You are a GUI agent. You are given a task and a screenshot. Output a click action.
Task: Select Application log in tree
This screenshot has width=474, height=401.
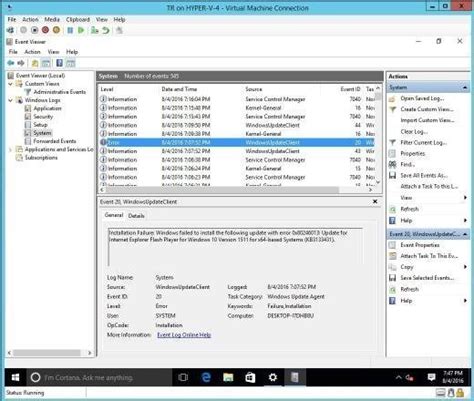point(47,108)
